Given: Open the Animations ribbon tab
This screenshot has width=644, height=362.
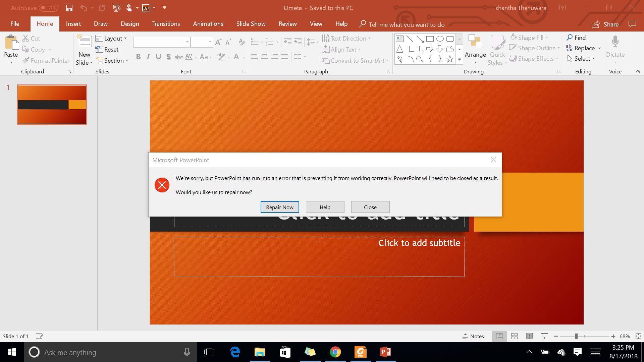Looking at the screenshot, I should coord(208,24).
